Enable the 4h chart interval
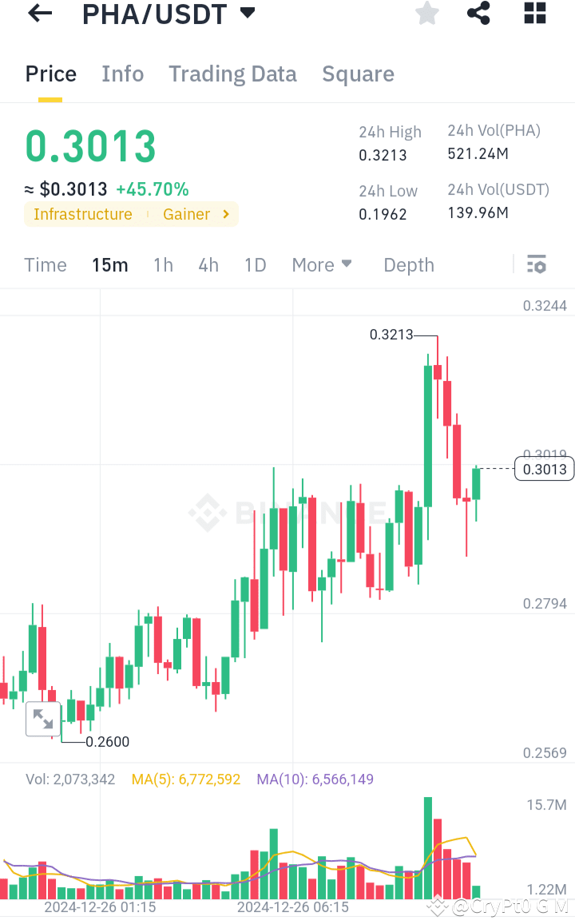This screenshot has height=924, width=575. click(x=208, y=264)
